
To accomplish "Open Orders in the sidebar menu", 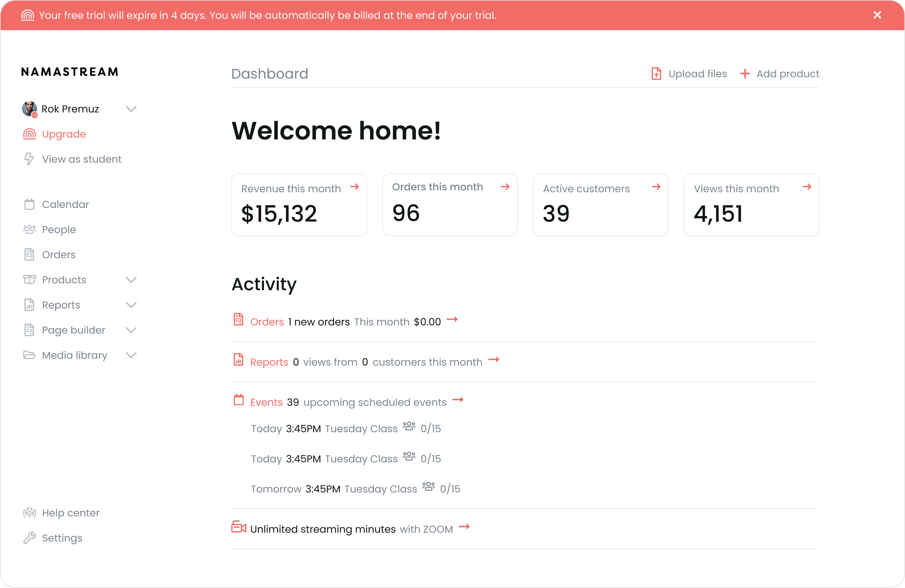I will point(58,255).
